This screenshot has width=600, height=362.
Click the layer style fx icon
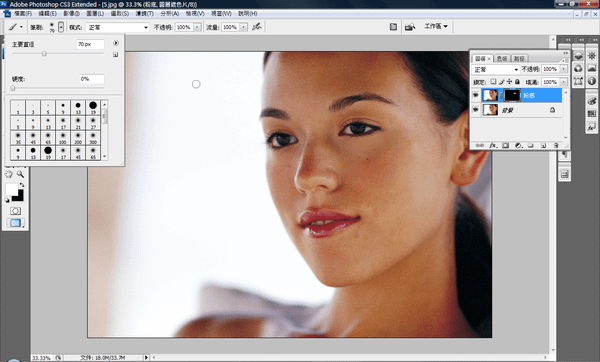[x=493, y=145]
